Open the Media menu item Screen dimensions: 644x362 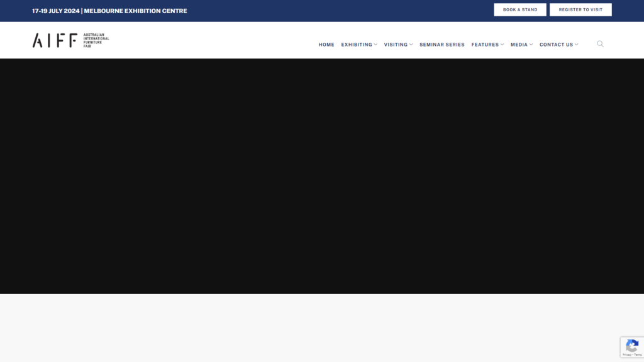point(519,45)
